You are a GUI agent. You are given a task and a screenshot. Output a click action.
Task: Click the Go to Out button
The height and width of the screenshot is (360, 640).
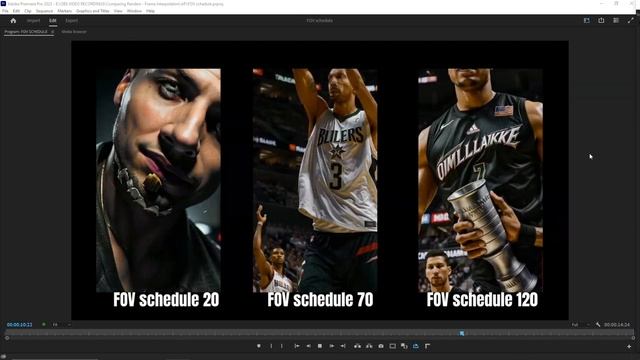(343, 346)
